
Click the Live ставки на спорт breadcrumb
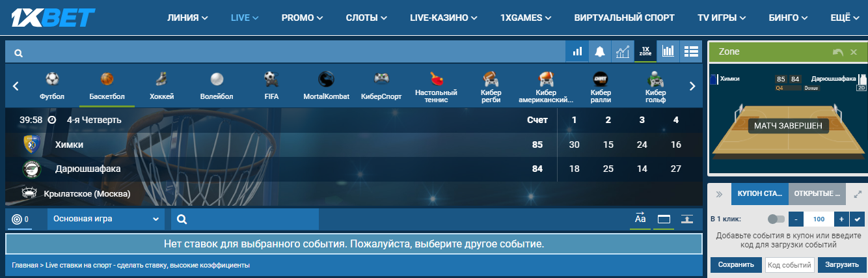[x=148, y=266]
